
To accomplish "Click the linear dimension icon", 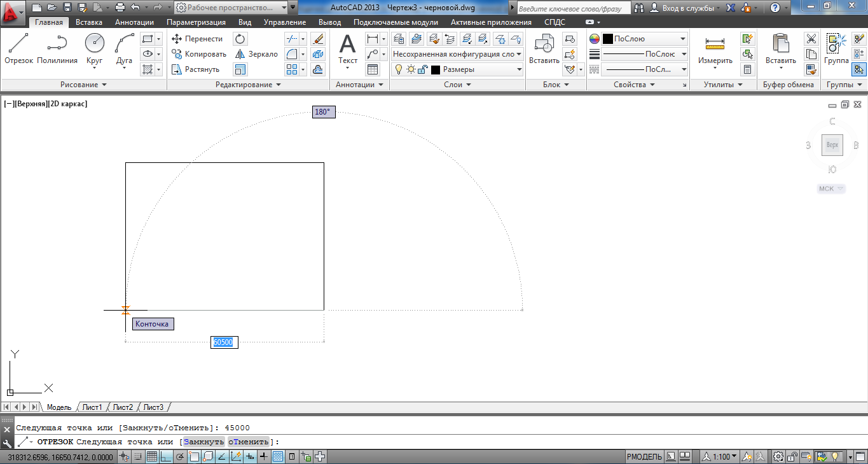I will (x=373, y=39).
